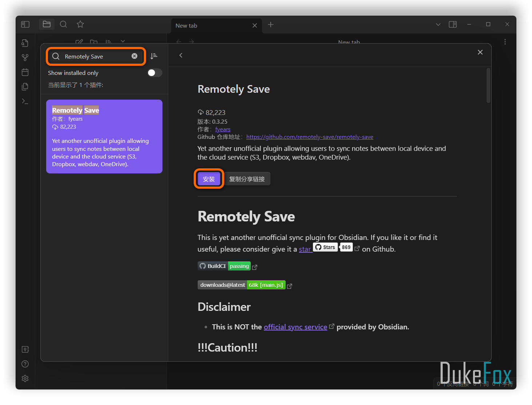532x405 pixels.
Task: Clear the Remotely Save search text
Action: point(134,56)
